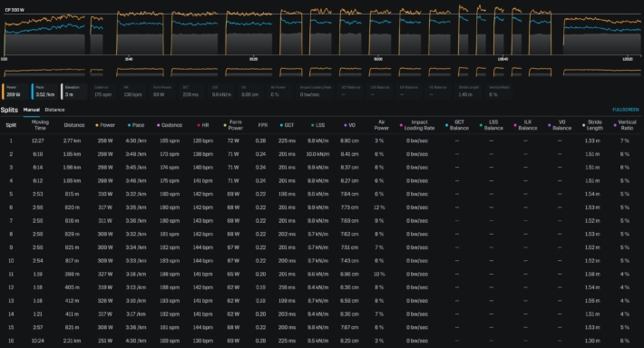Screen dimensions: 644x348
Task: Select split 1 moving time 12:27
Action: [x=38, y=140]
